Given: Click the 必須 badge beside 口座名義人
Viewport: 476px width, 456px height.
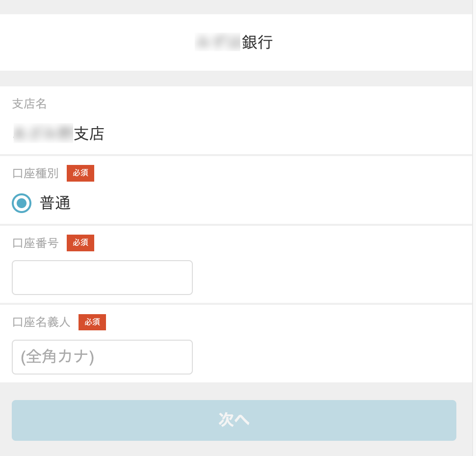Looking at the screenshot, I should [92, 322].
